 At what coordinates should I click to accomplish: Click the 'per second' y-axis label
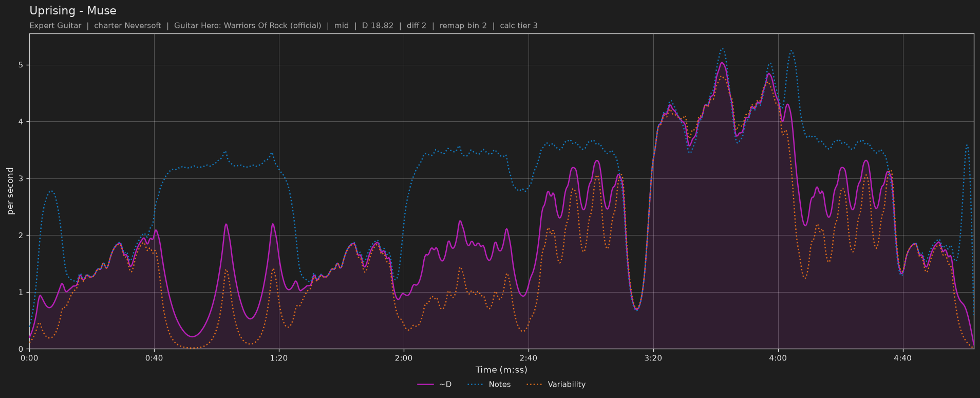(x=10, y=191)
